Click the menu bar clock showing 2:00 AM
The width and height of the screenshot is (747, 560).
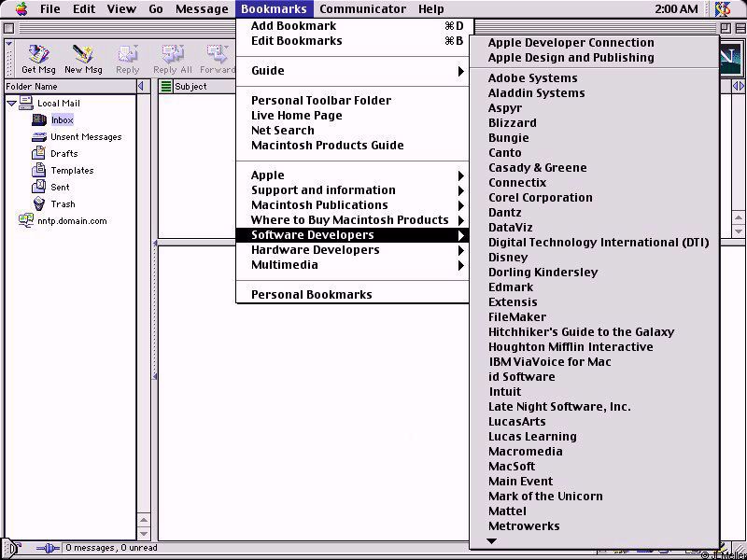click(675, 8)
